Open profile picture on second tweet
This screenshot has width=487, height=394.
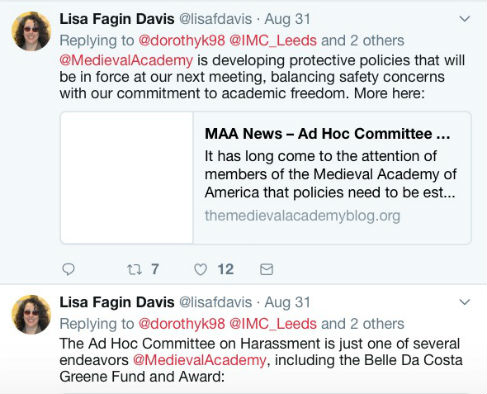pyautogui.click(x=31, y=314)
